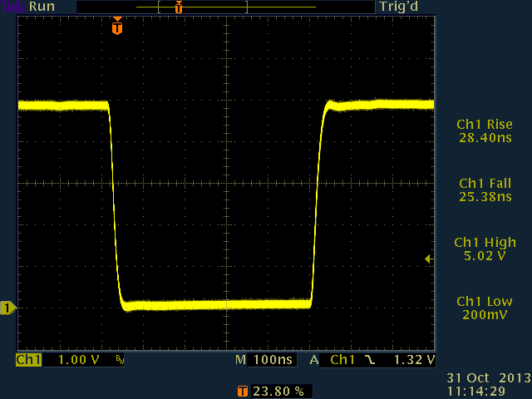Screen dimensions: 532x399
Task: Click the trigger marker in the record view bar
Action: (178, 7)
